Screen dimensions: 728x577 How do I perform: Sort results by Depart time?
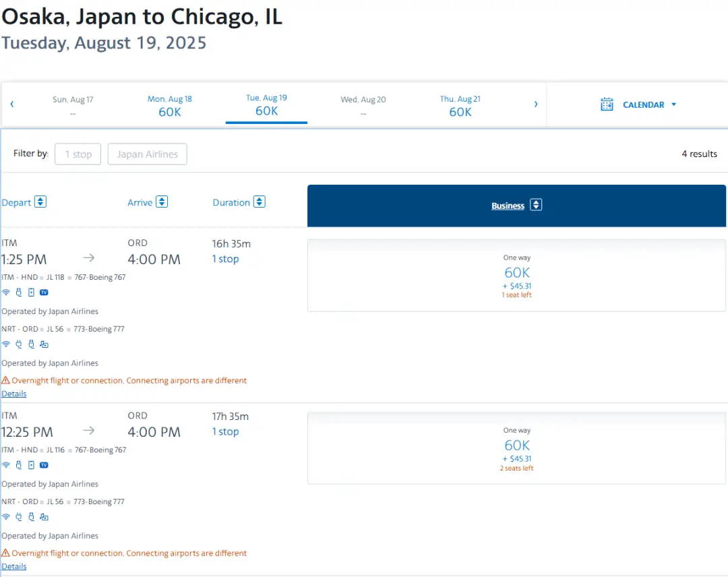tap(40, 202)
